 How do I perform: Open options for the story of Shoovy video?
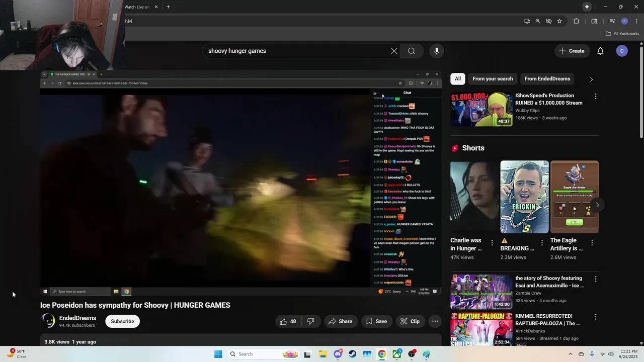(596, 279)
